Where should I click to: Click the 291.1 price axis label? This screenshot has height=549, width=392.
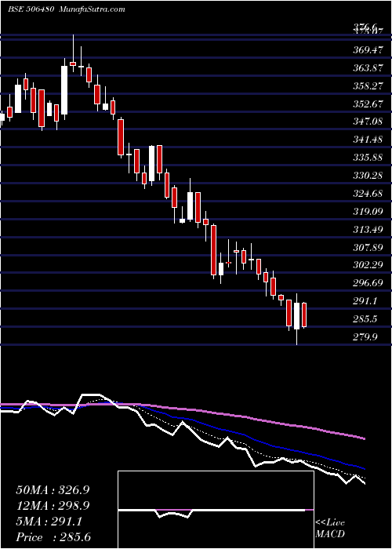click(x=365, y=300)
